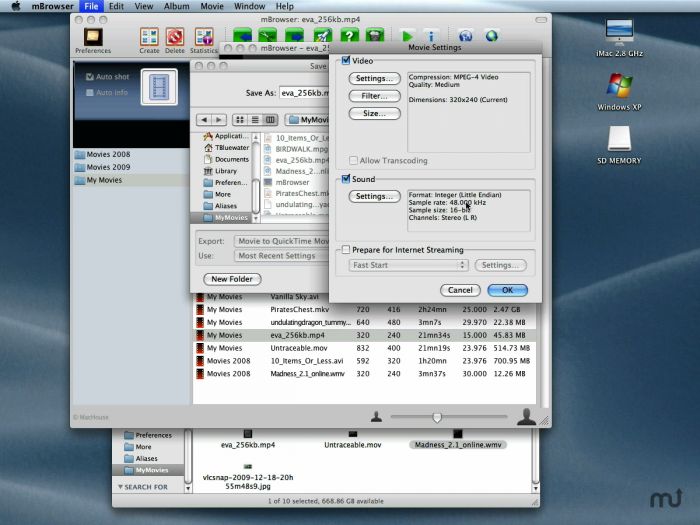Click the back arrow in Save dialog
Screen dimensions: 700x525
tap(204, 120)
